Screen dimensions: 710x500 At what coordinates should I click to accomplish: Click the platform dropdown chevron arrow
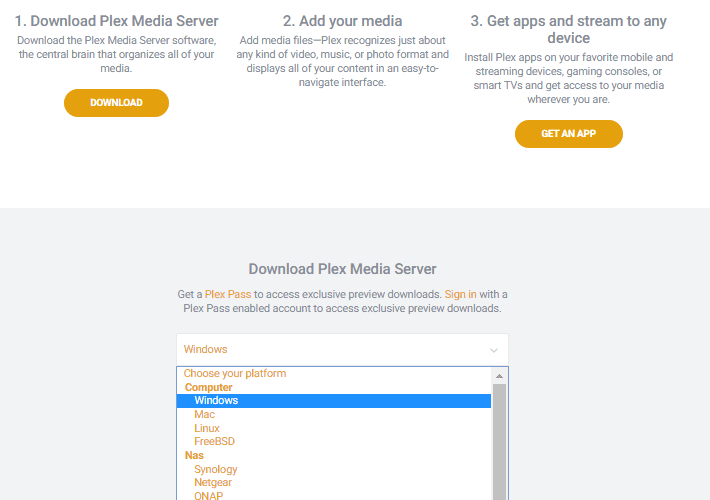coord(494,350)
